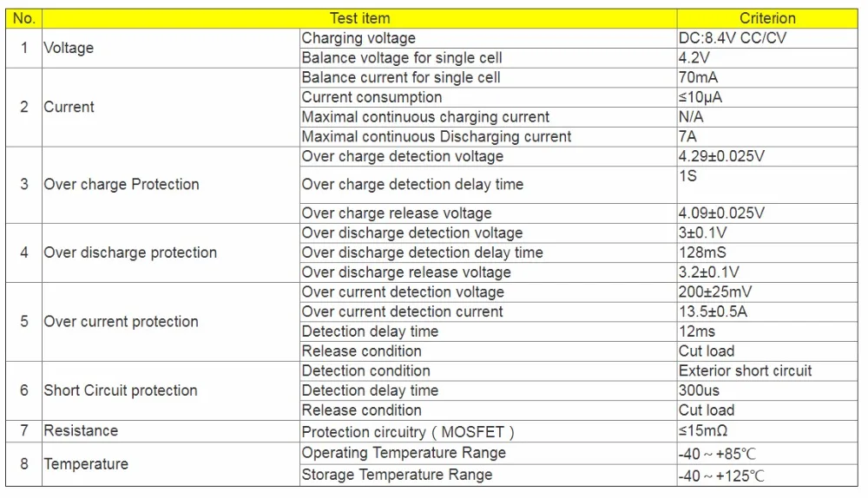Screen dimensions: 868x498
Task: Click the '13.5±0.5A' value cell
Action: click(x=767, y=312)
